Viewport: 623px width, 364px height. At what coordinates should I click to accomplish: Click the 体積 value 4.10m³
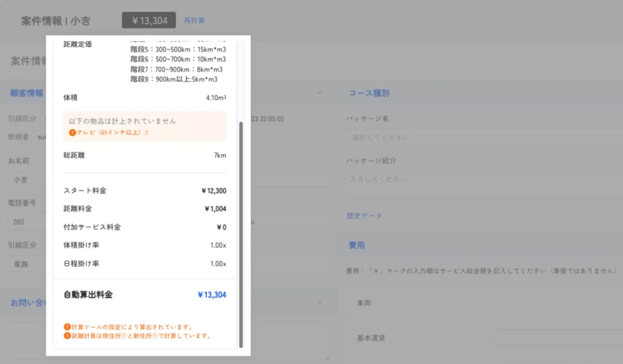pyautogui.click(x=216, y=98)
